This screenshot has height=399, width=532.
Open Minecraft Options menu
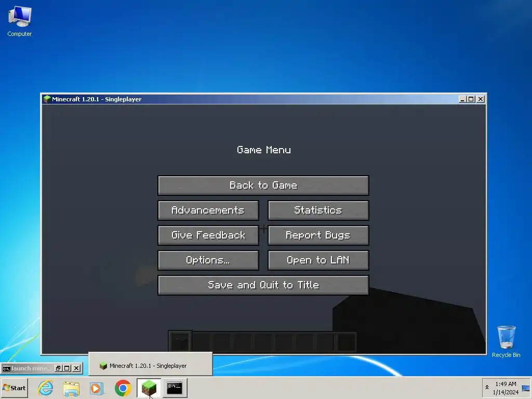[x=208, y=260]
